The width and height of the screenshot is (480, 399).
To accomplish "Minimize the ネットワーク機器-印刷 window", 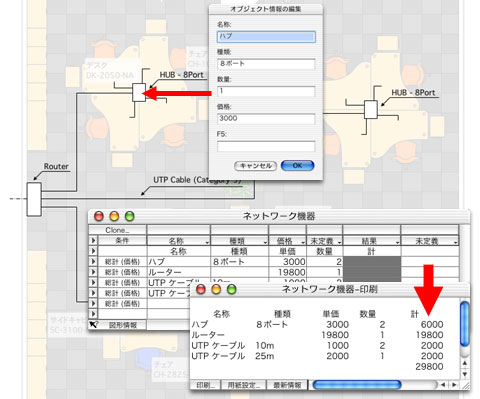I will click(216, 289).
